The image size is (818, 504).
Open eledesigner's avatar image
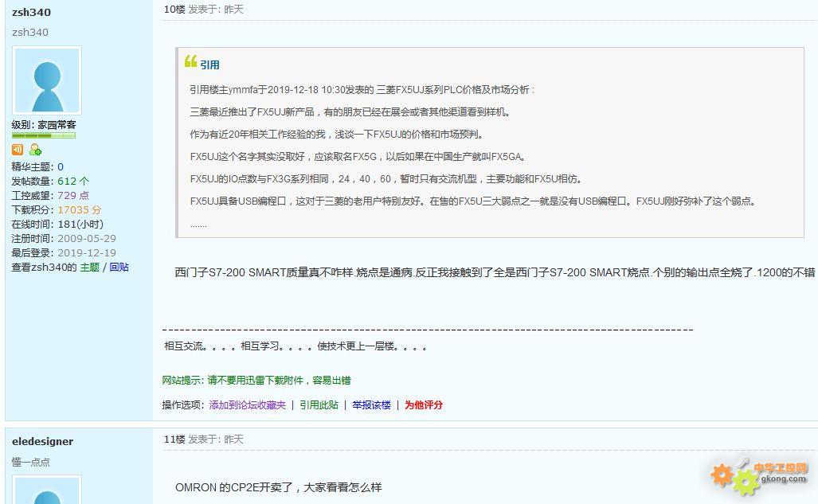[x=47, y=490]
